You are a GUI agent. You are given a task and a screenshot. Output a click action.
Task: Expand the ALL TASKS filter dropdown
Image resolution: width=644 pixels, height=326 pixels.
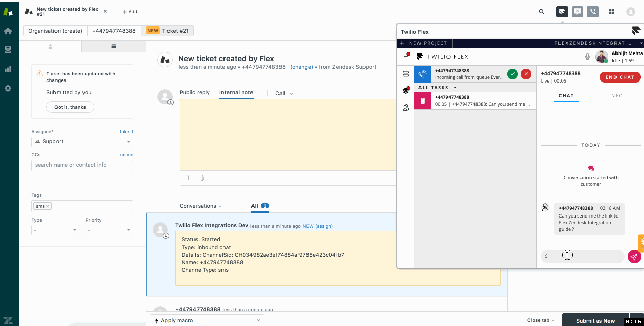click(437, 88)
